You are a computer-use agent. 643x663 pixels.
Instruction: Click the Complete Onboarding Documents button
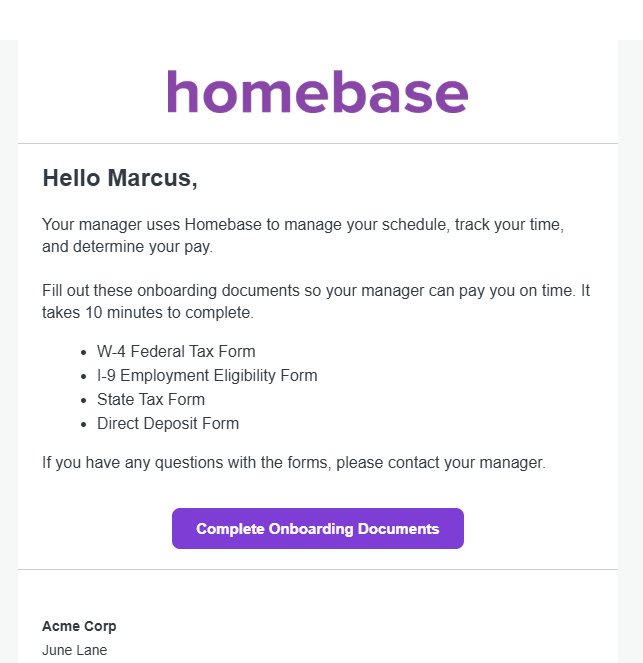tap(317, 529)
